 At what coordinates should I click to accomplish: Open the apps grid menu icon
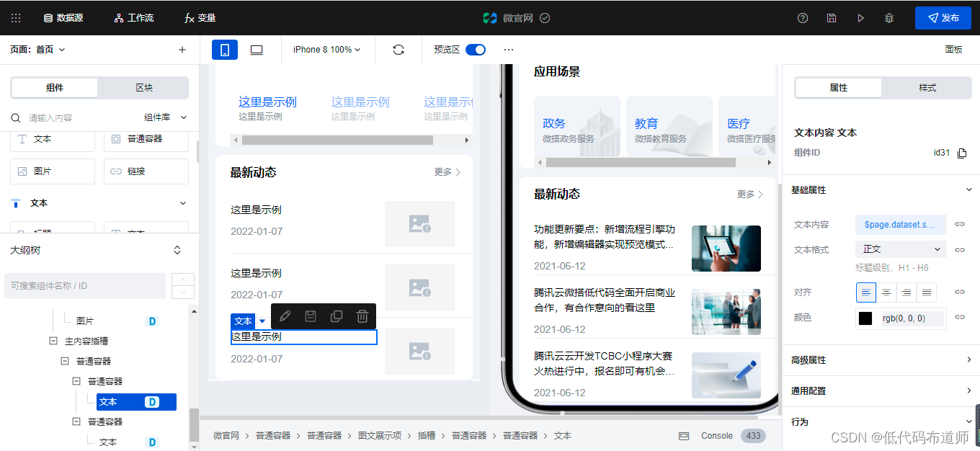point(16,18)
